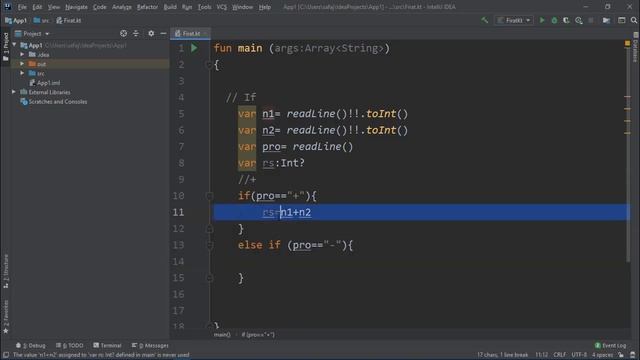Expand the out folder
The image size is (640, 360).
point(22,64)
